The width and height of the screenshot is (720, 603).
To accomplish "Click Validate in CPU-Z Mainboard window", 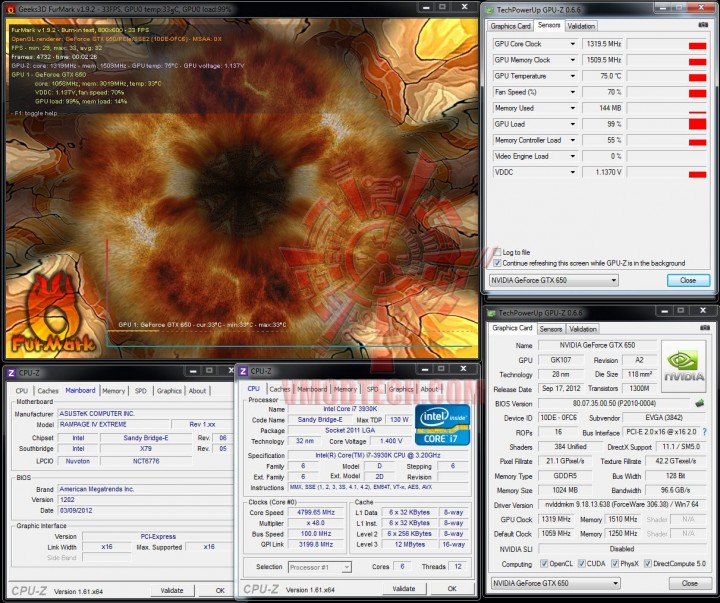I will [172, 591].
